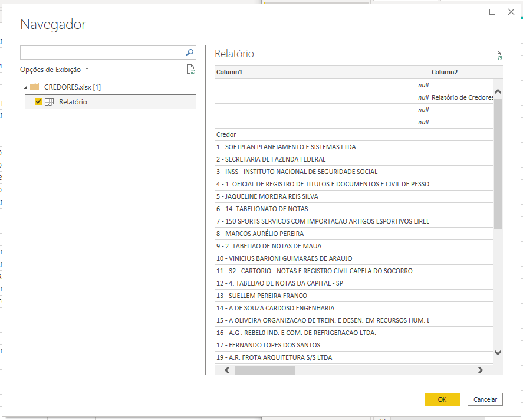Image resolution: width=523 pixels, height=420 pixels.
Task: Click the vertical scrollbar up arrow
Action: point(498,92)
